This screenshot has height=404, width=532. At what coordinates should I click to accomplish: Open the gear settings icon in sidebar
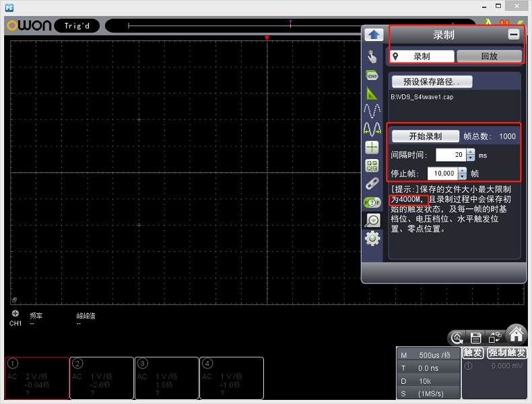pyautogui.click(x=372, y=238)
